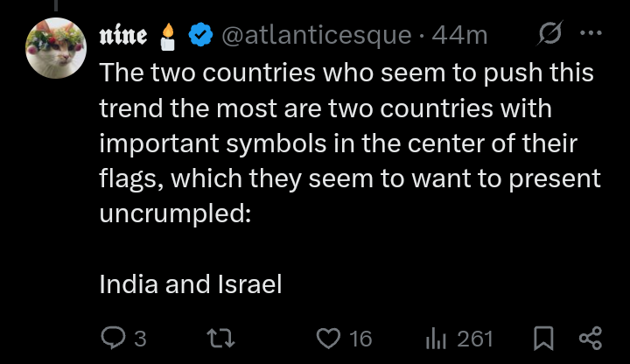The image size is (630, 364).
Task: Click the tweet's first line of text
Action: click(347, 71)
